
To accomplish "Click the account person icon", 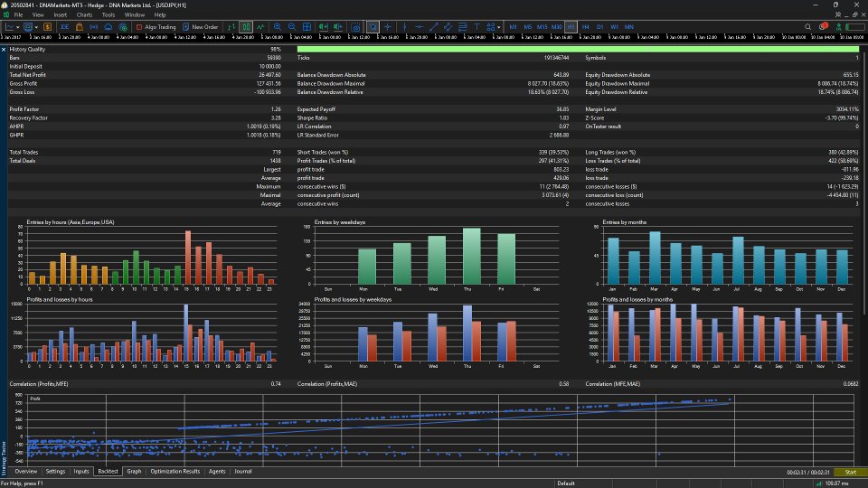I will click(839, 26).
